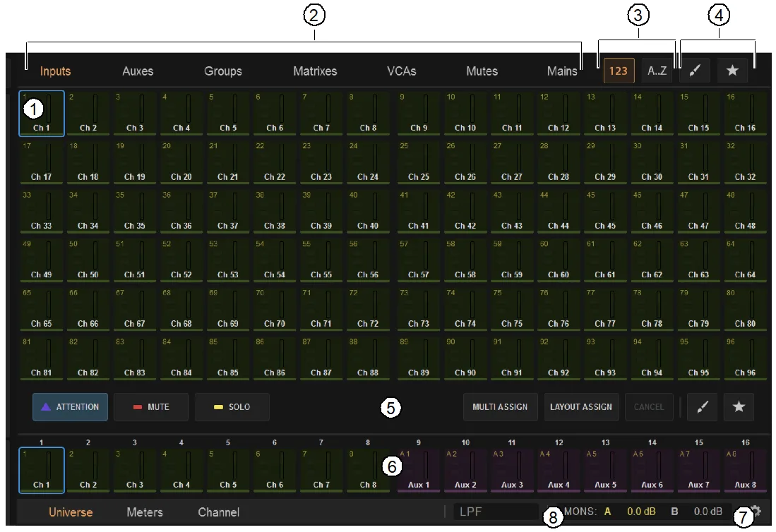Open the Groups tab

point(222,71)
